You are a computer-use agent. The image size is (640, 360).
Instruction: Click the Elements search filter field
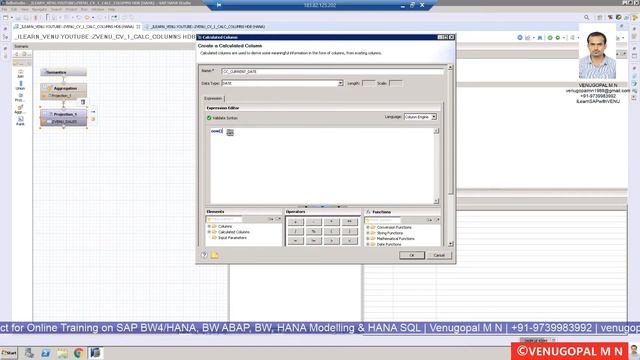[224, 220]
